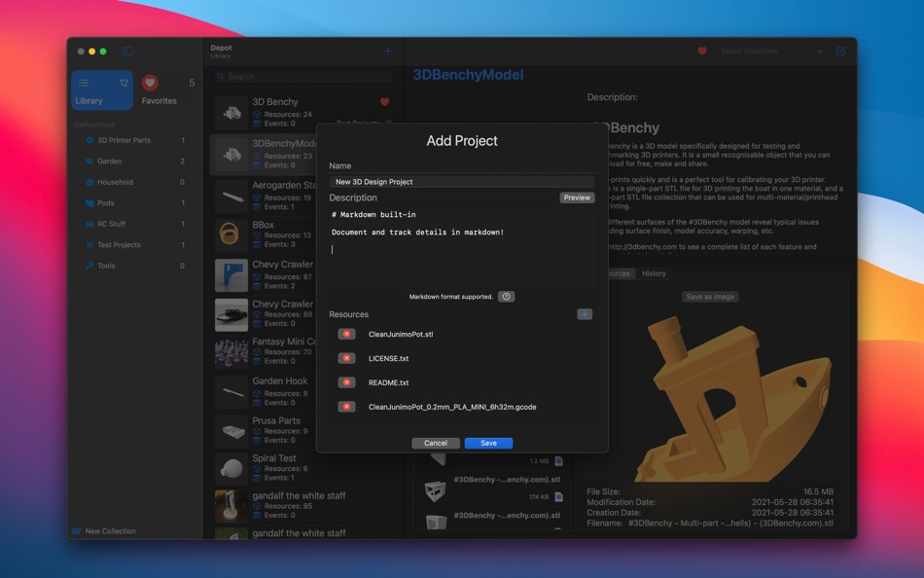Select the 174 KB #3DBenchy stl thumbnail
The image size is (924, 578).
pos(436,490)
